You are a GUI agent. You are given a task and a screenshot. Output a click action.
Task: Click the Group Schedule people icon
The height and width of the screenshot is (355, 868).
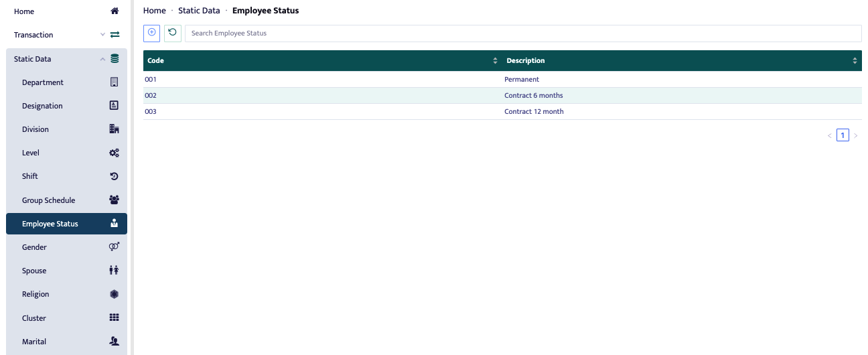[114, 200]
